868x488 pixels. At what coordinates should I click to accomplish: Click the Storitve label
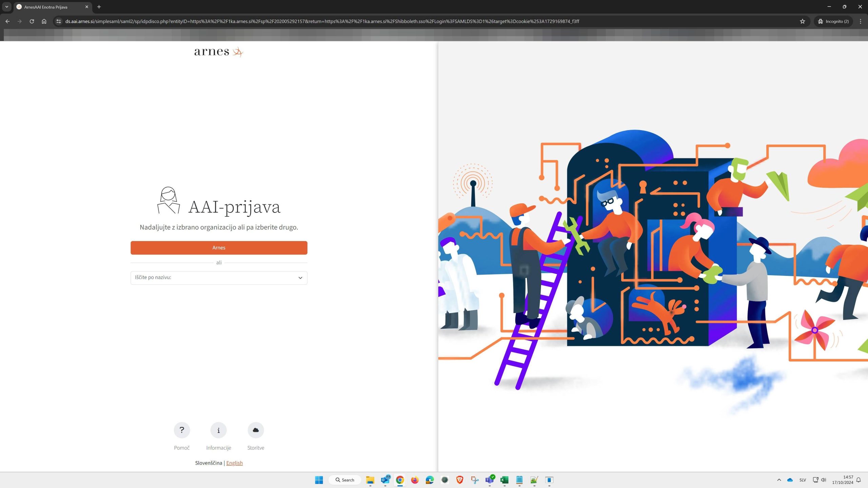pos(256,448)
